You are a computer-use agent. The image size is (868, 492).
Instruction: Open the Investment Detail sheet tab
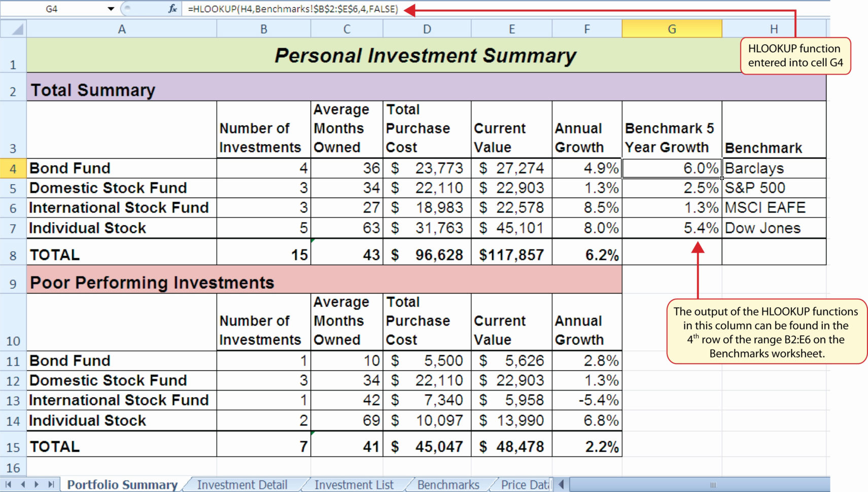(242, 484)
